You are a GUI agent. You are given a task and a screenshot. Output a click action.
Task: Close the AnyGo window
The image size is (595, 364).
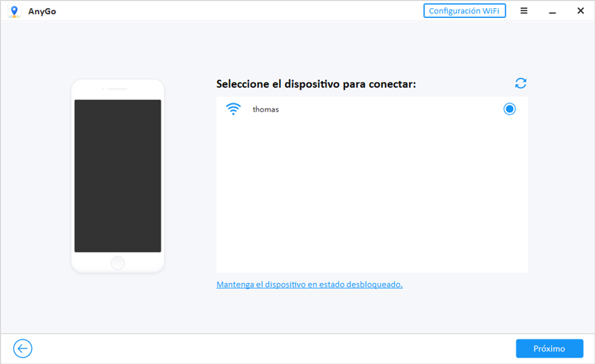580,11
